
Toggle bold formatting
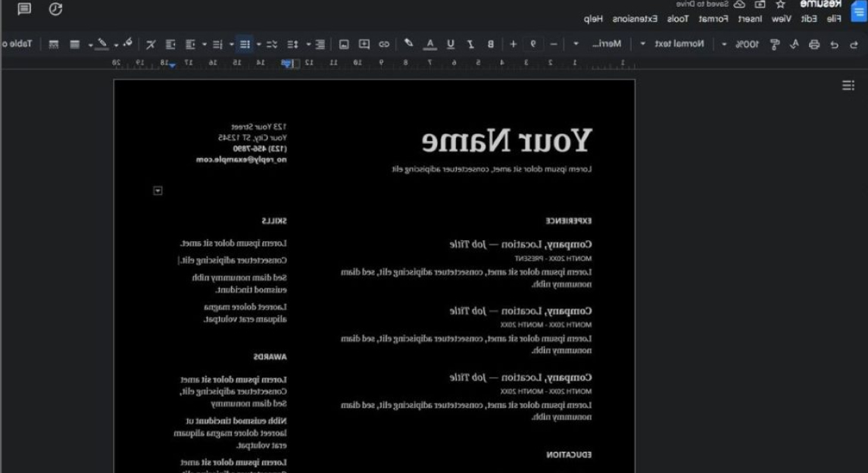[490, 44]
